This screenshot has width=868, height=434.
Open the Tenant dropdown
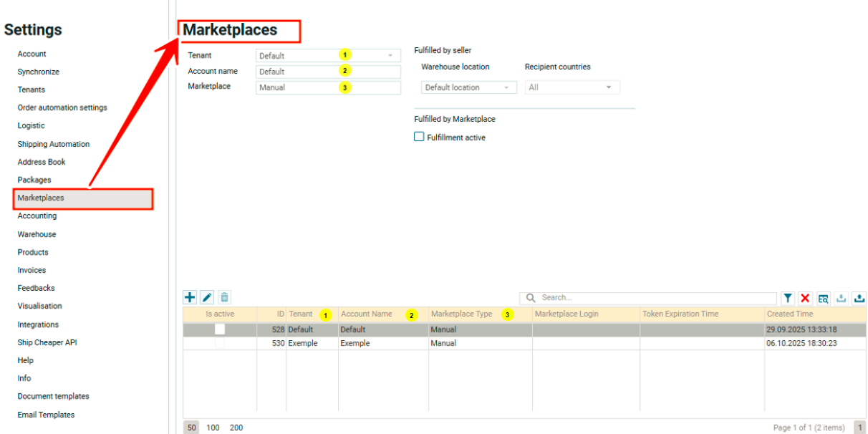[x=328, y=56]
